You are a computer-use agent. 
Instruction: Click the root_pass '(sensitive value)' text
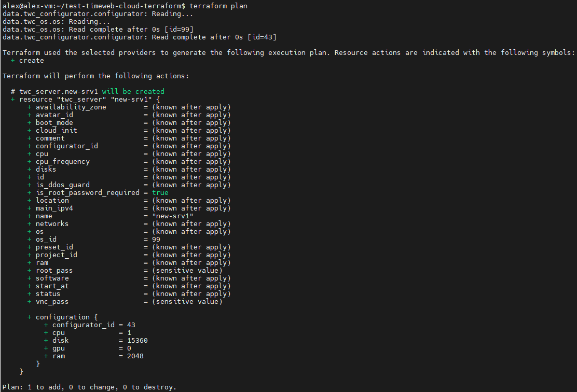tap(187, 270)
